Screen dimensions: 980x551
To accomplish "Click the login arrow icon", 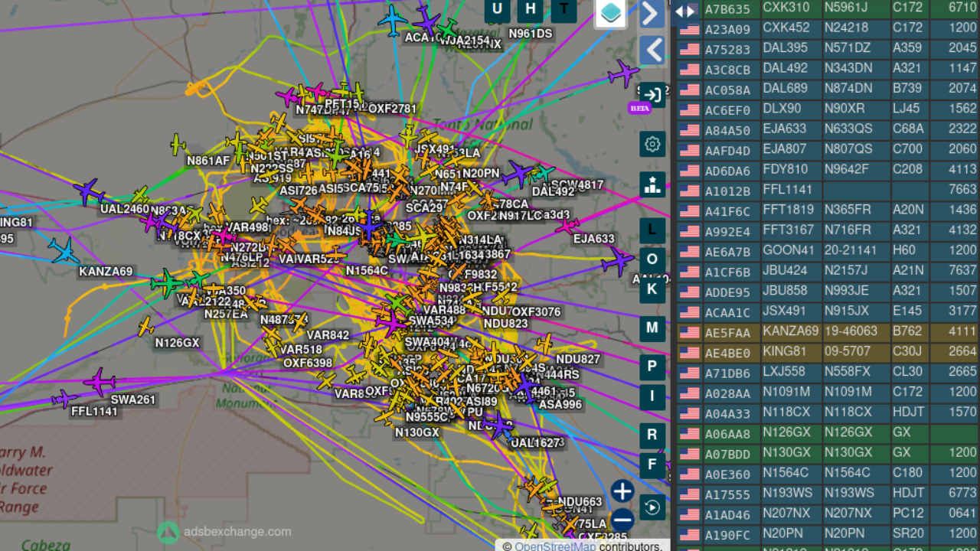I will 652,95.
